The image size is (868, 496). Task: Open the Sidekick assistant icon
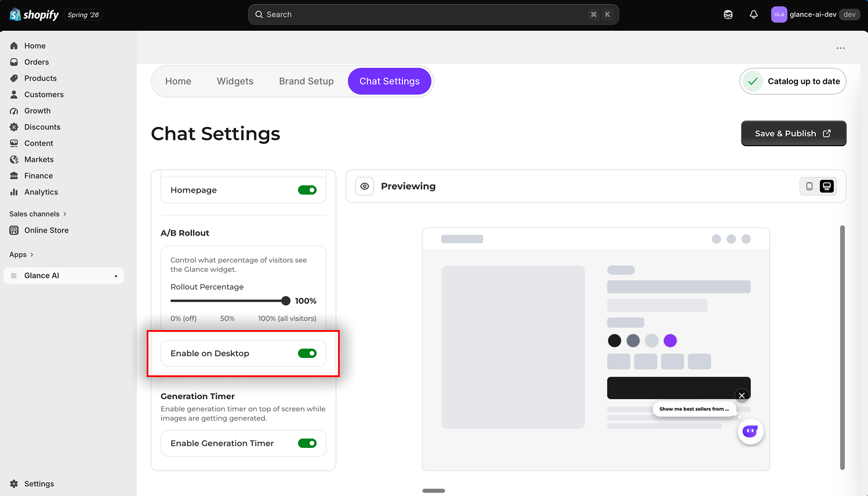click(x=728, y=15)
